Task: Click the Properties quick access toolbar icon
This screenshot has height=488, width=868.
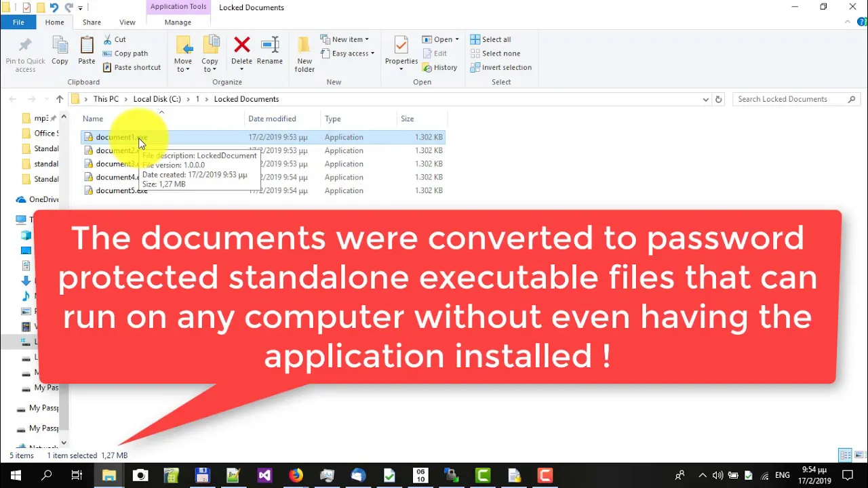Action: point(26,7)
